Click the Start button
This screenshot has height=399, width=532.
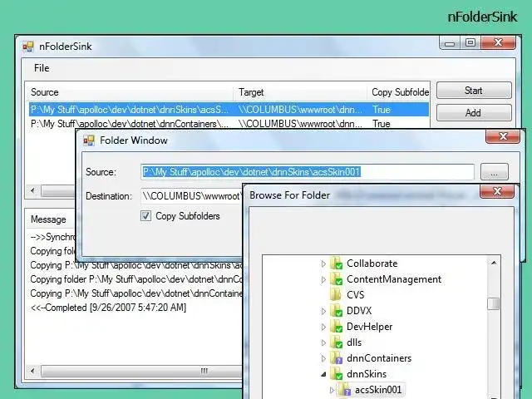coord(474,91)
